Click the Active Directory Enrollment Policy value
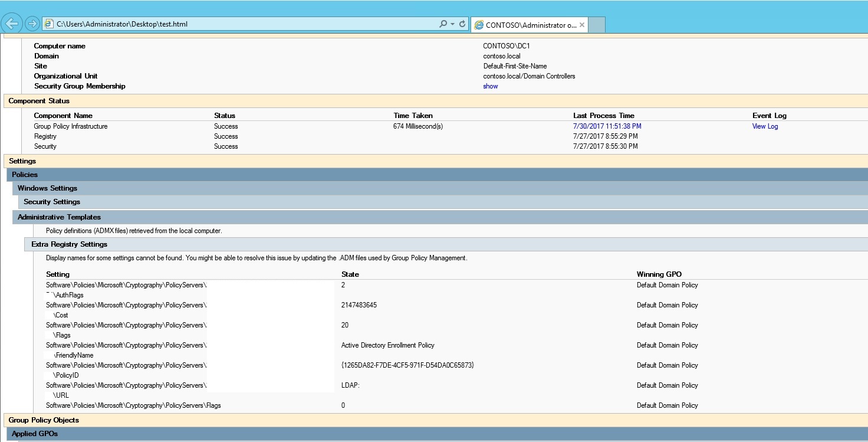868x442 pixels. [388, 345]
